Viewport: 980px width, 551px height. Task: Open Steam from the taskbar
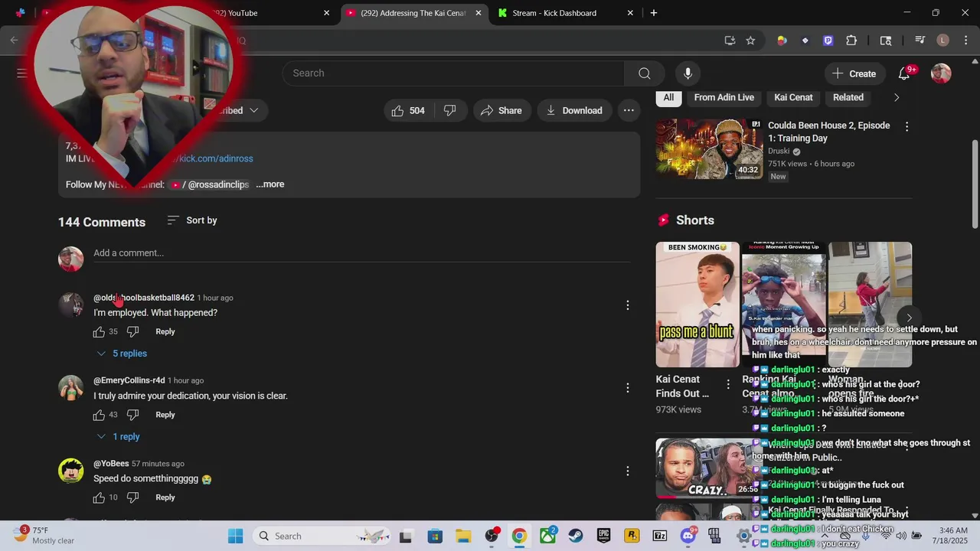[574, 536]
